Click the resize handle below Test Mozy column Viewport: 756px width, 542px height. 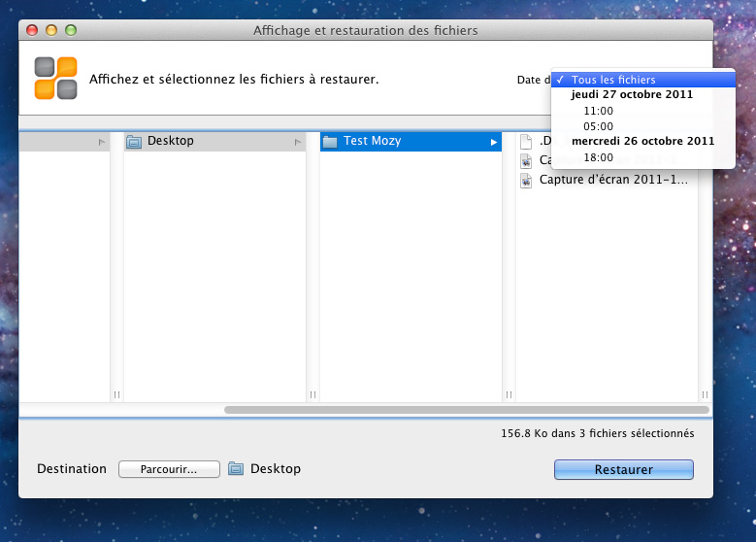(x=509, y=394)
